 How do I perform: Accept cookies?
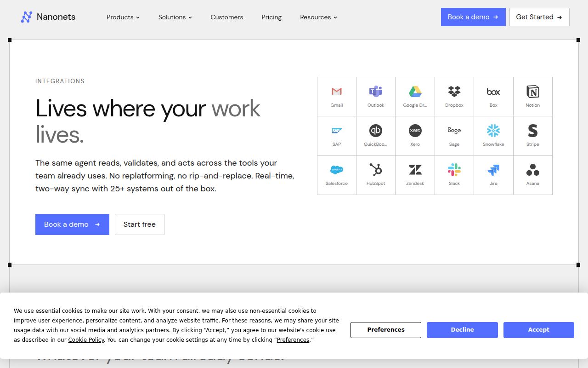pyautogui.click(x=539, y=330)
